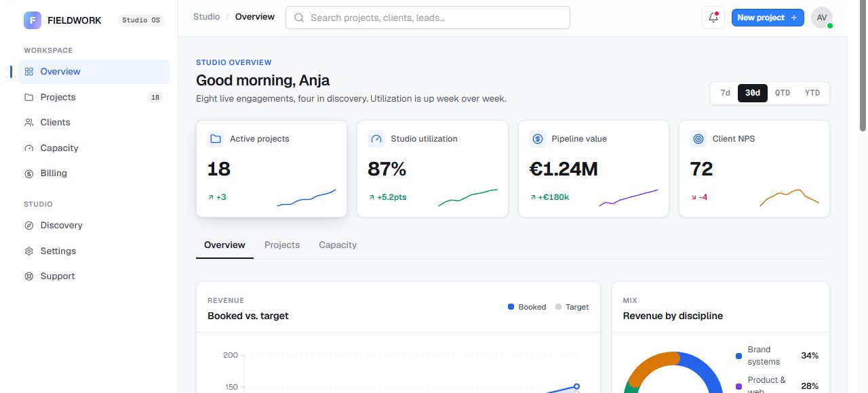
Task: Click the Pipeline value card
Action: (593, 169)
